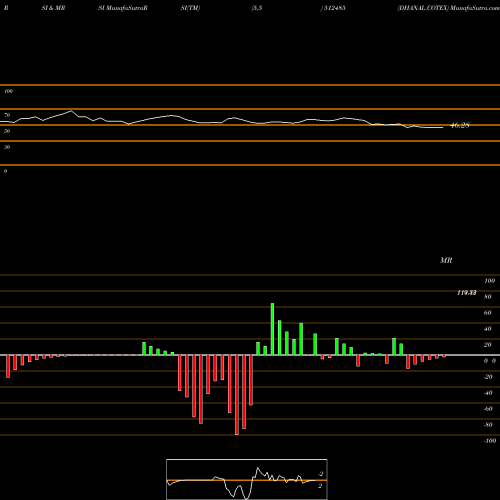Click the 20 label on MR scale
The image size is (500, 500).
(x=488, y=345)
